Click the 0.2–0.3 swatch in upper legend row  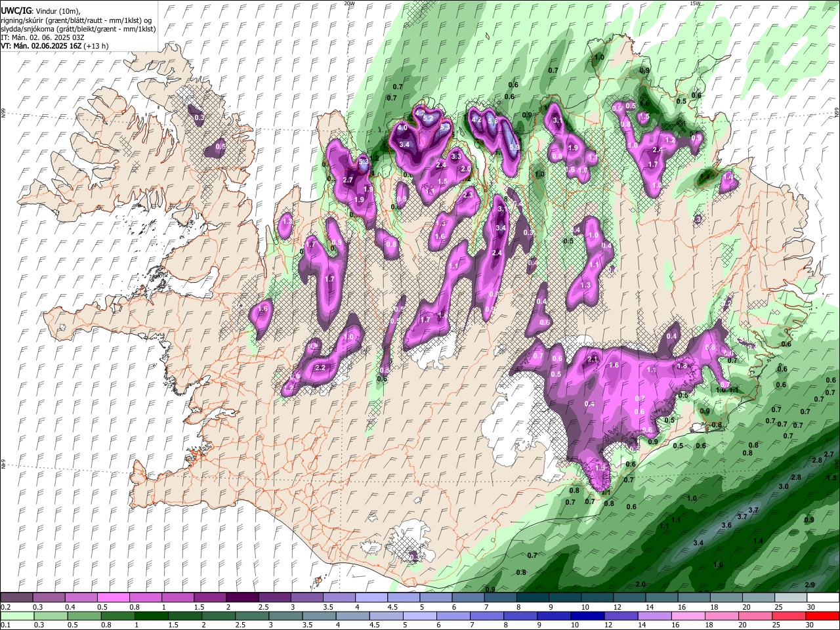pyautogui.click(x=16, y=598)
